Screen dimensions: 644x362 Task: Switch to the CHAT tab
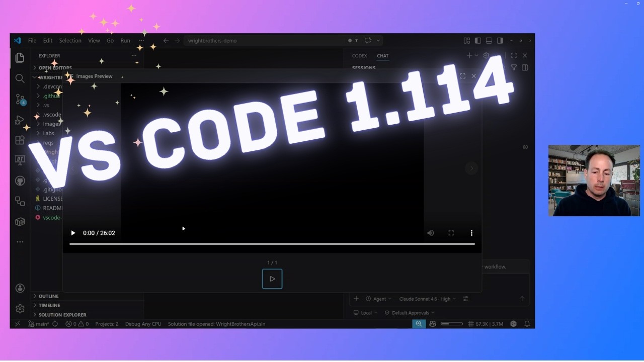pyautogui.click(x=383, y=56)
